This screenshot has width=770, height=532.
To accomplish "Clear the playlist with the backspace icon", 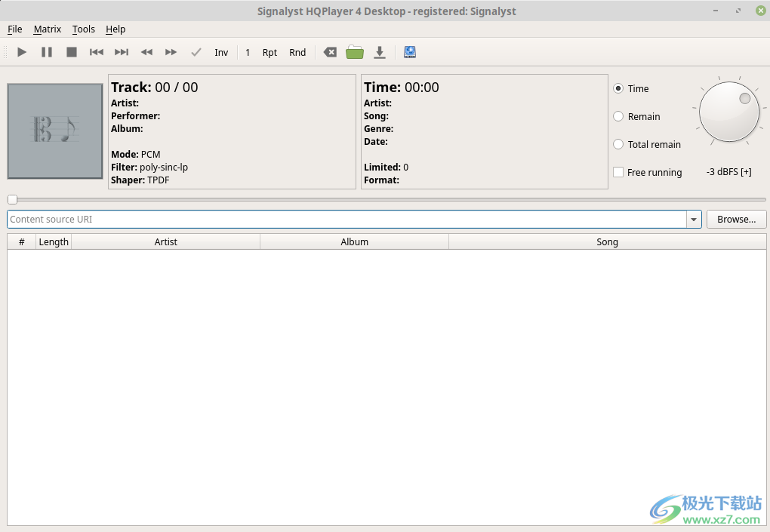I will (x=330, y=52).
